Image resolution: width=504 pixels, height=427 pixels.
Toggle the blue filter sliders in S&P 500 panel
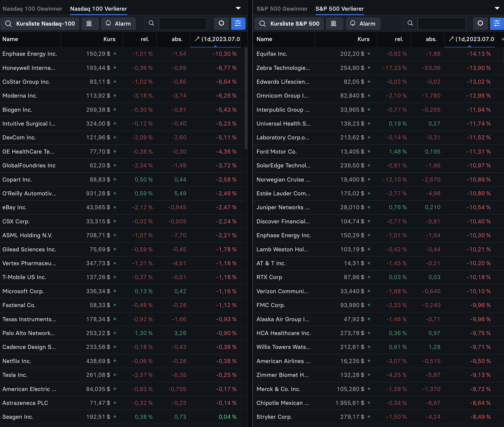click(497, 23)
